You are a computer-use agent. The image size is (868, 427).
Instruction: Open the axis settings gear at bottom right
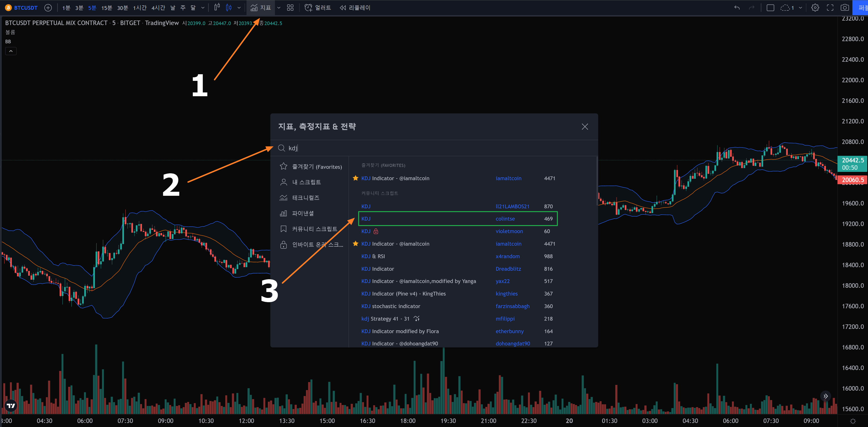853,421
